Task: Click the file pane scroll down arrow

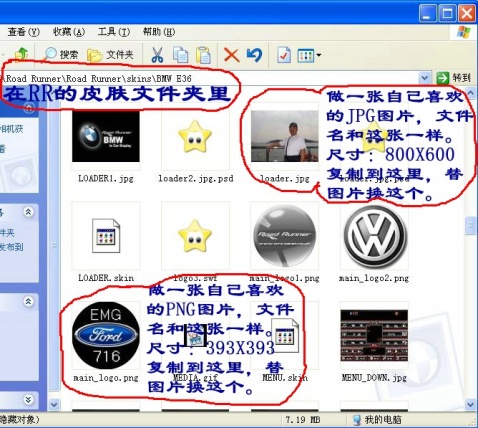Action: point(471,404)
